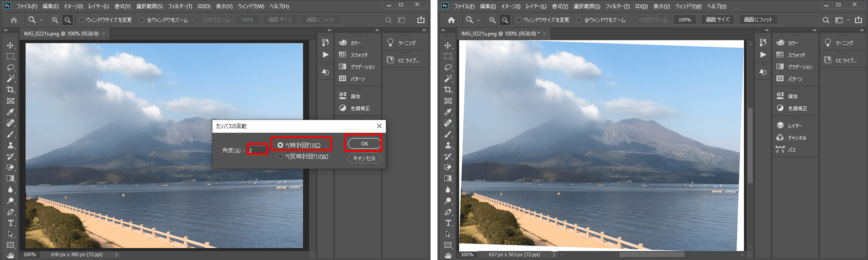Image resolution: width=868 pixels, height=260 pixels.
Task: Select clockwise rotation radio button
Action: [x=280, y=145]
